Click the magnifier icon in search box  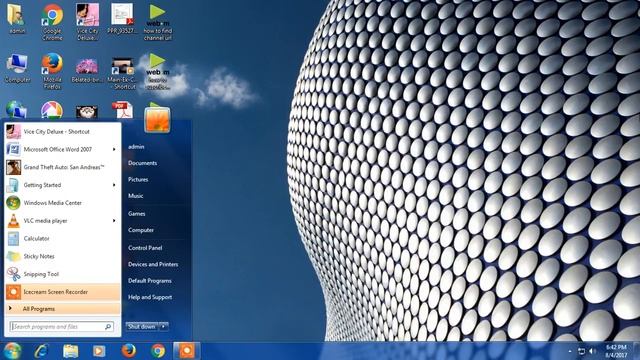click(108, 327)
